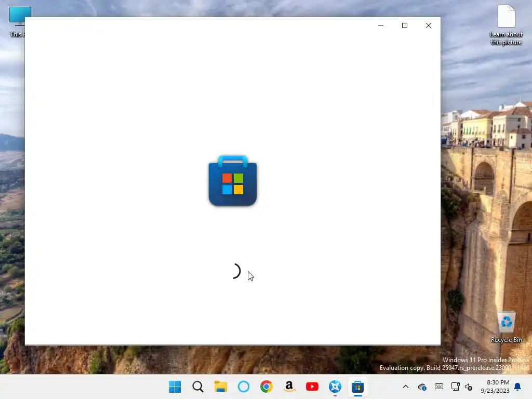The image size is (532, 399).
Task: Select This PC desktop icon
Action: 16,22
